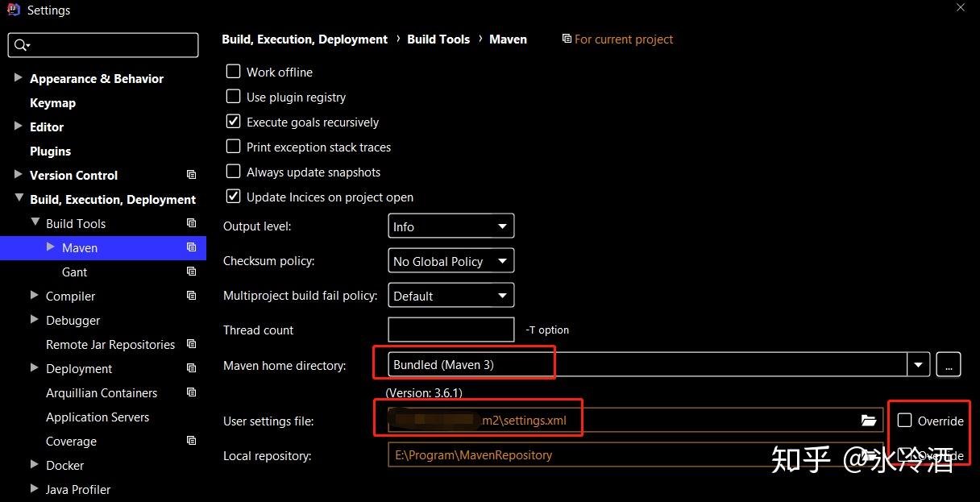
Task: Select Keymap in the settings list
Action: point(52,102)
